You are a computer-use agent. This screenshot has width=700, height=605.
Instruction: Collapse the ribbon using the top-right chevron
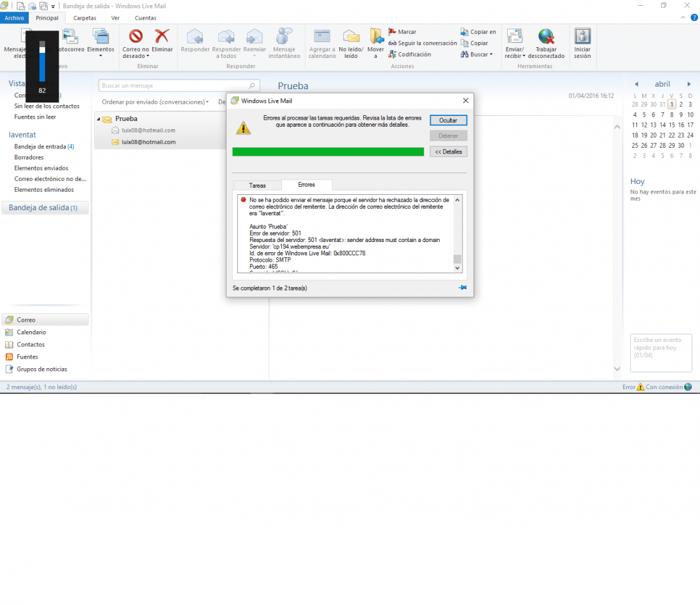[x=683, y=18]
